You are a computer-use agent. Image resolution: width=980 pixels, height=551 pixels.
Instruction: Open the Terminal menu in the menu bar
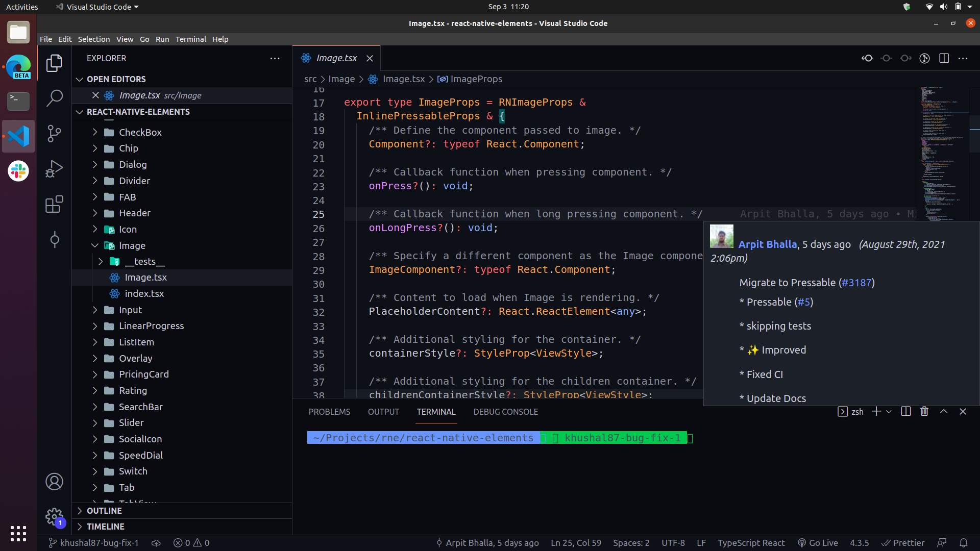click(191, 39)
